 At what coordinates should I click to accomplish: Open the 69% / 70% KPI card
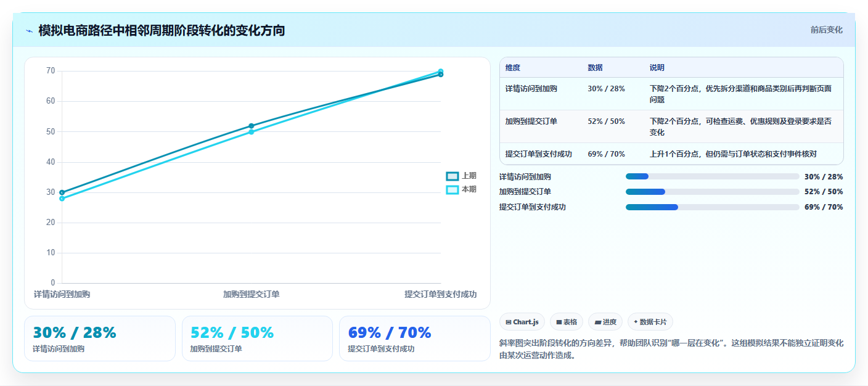click(x=415, y=339)
